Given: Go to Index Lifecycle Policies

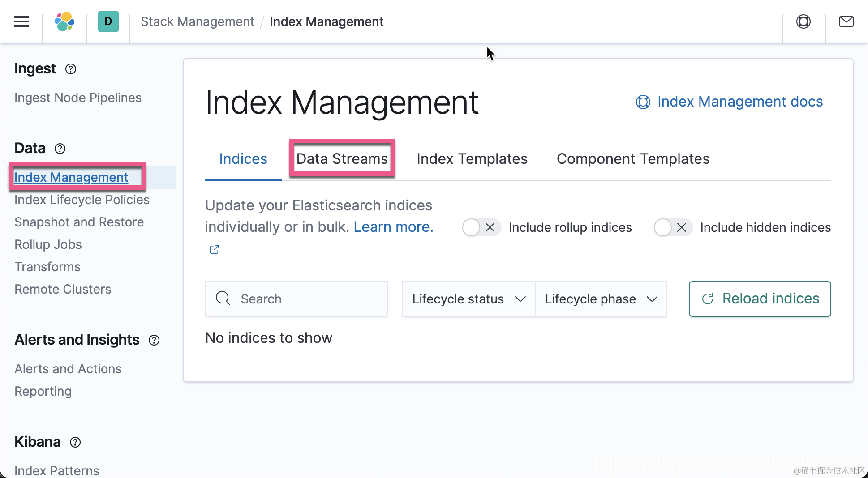Looking at the screenshot, I should point(82,200).
